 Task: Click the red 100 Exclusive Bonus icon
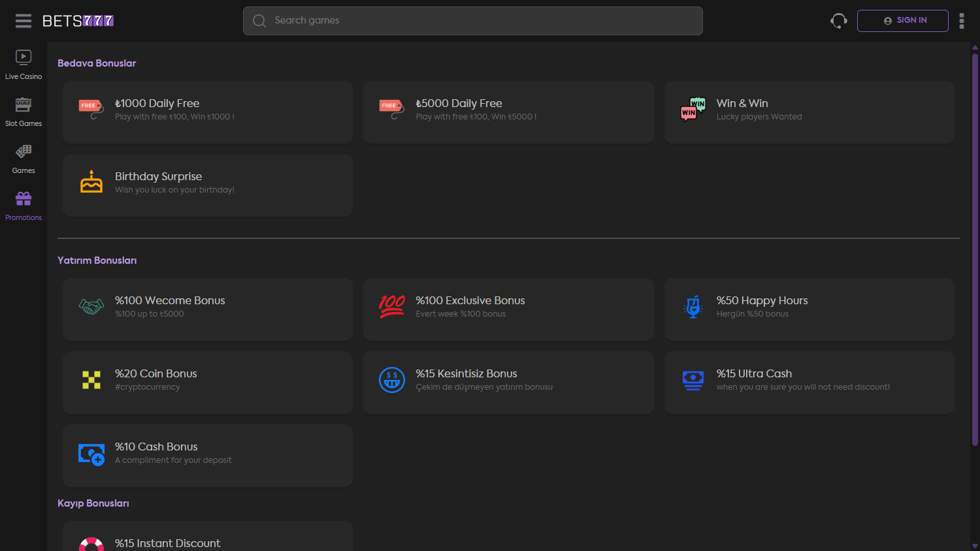(x=392, y=306)
